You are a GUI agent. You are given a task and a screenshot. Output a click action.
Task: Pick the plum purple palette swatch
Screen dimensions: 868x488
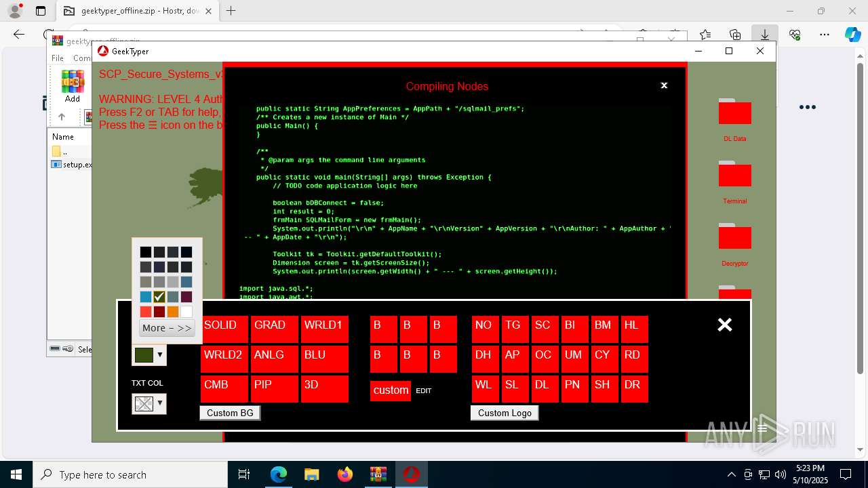186,297
